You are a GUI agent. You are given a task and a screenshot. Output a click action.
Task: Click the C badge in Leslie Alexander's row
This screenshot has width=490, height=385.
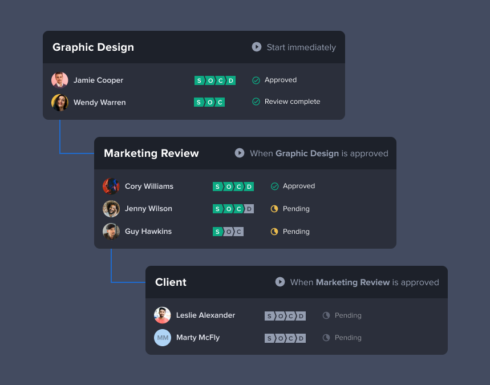click(x=290, y=316)
